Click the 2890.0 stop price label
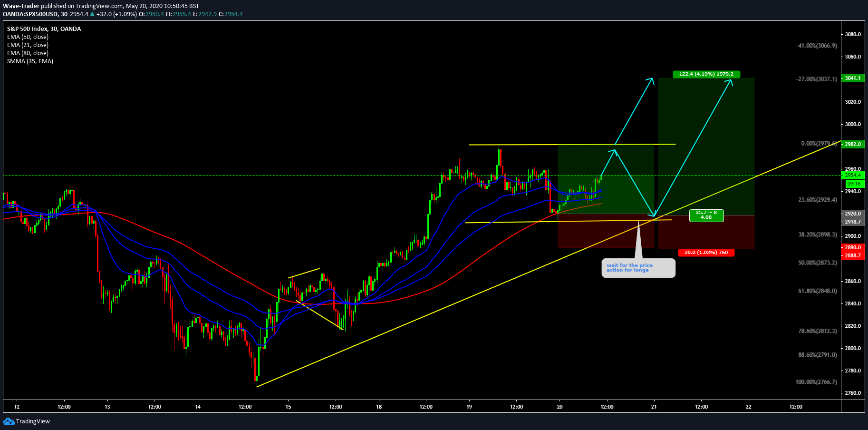This screenshot has height=430, width=868. (853, 247)
